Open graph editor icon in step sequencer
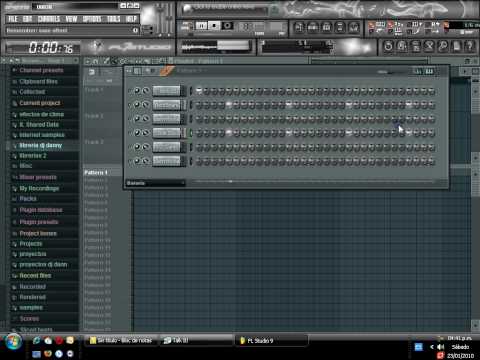The height and width of the screenshot is (360, 480). coord(418,71)
